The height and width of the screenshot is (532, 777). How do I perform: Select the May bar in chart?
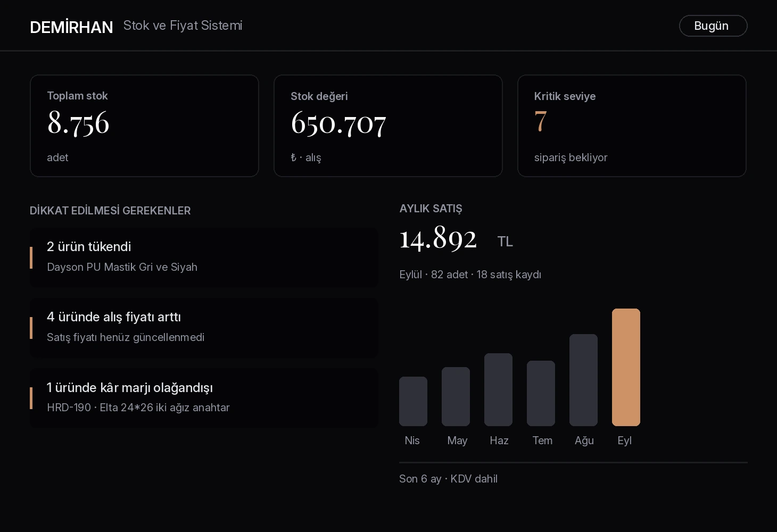(456, 396)
